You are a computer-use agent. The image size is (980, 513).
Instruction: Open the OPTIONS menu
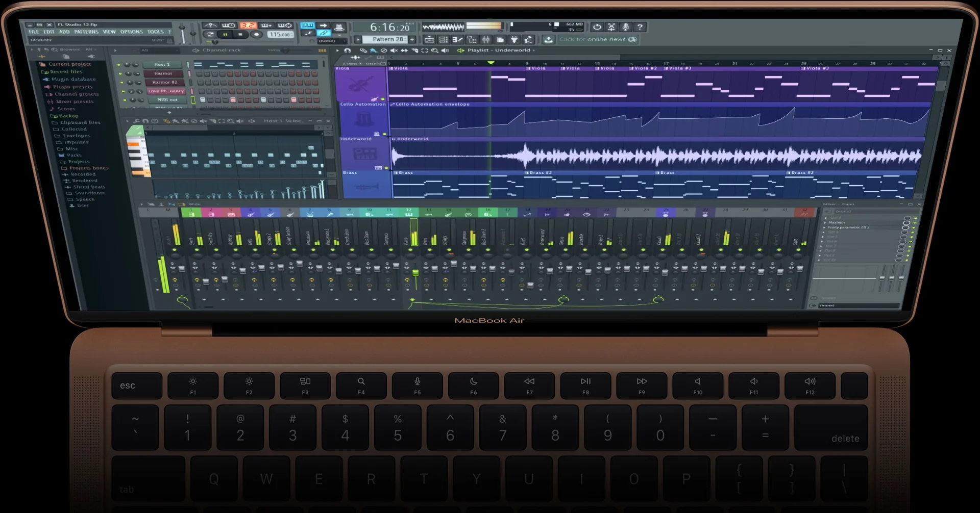[x=132, y=32]
